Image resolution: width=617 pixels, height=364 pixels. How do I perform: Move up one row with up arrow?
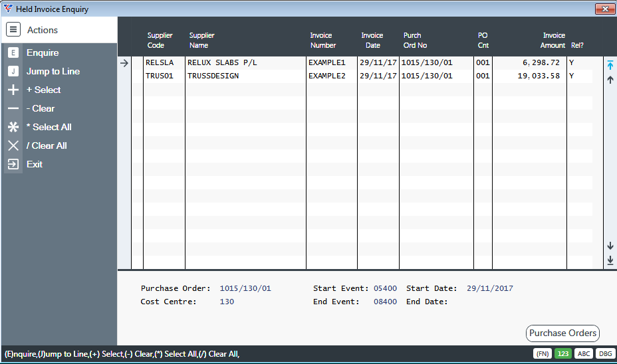point(610,80)
